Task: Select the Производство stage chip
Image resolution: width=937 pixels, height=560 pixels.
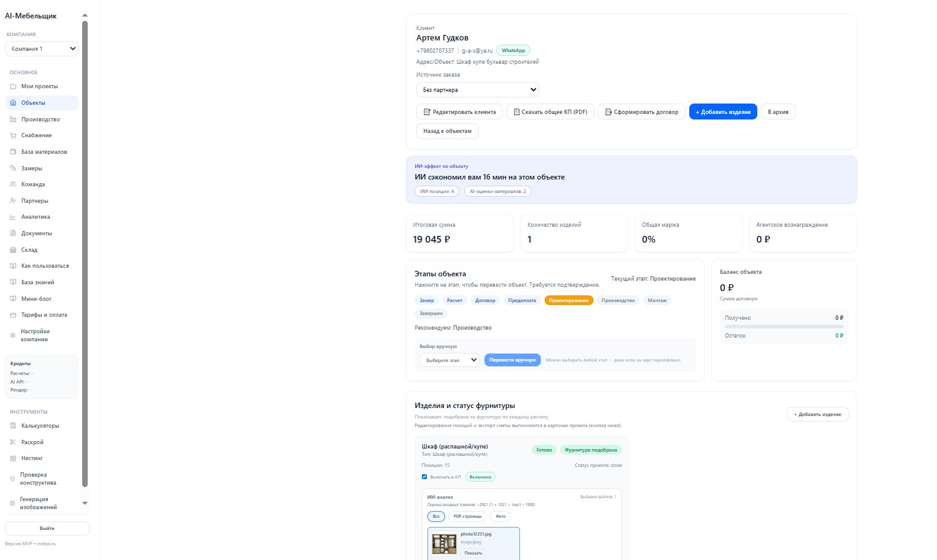Action: point(618,300)
